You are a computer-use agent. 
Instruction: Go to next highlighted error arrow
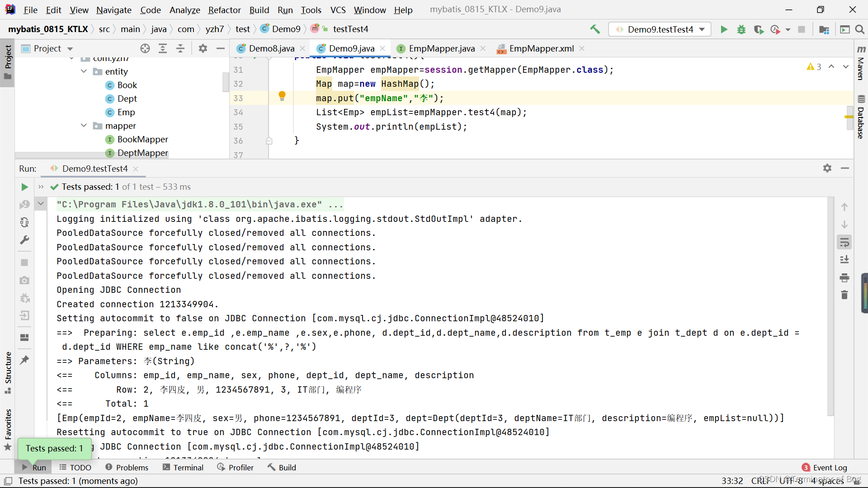846,67
